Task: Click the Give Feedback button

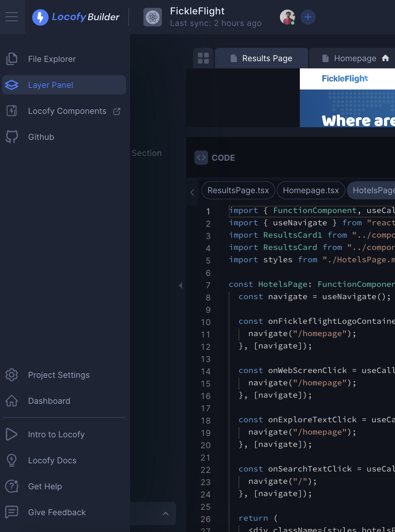Action: tap(57, 513)
